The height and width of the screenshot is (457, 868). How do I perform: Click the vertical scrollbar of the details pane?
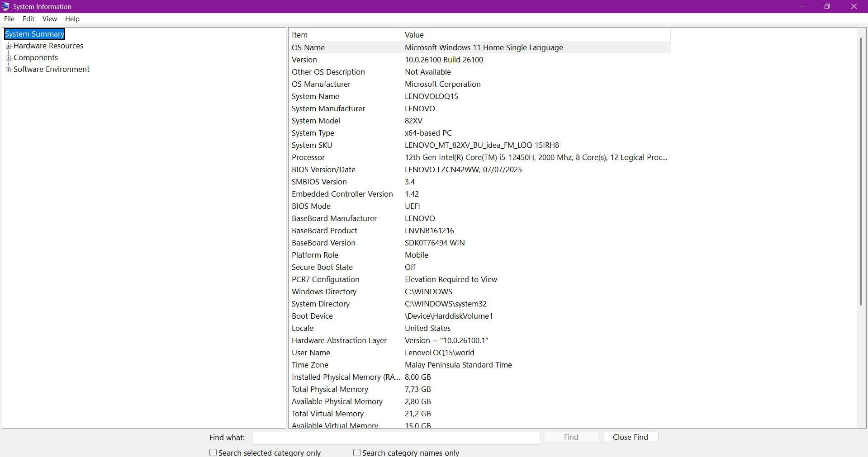[x=861, y=172]
